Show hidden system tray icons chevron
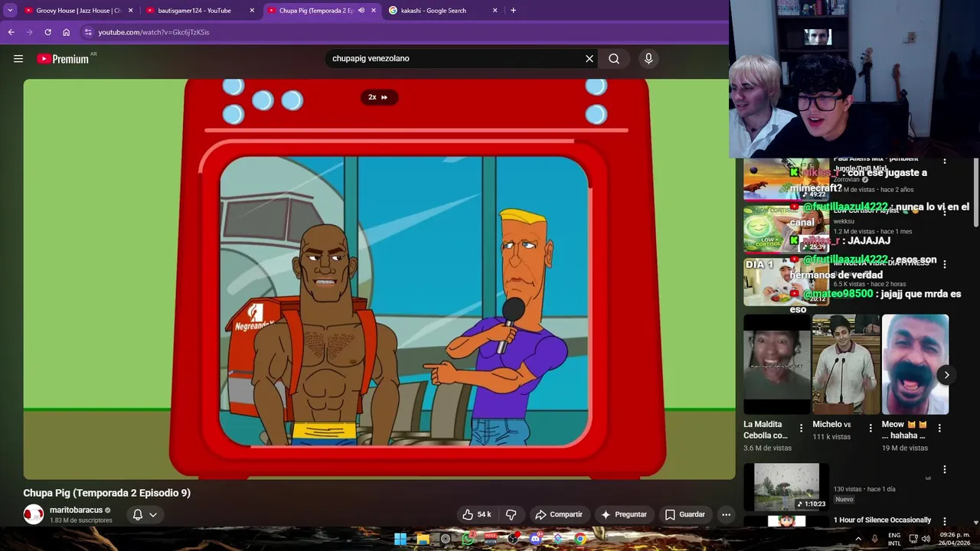Viewport: 980px width, 551px height. [858, 539]
